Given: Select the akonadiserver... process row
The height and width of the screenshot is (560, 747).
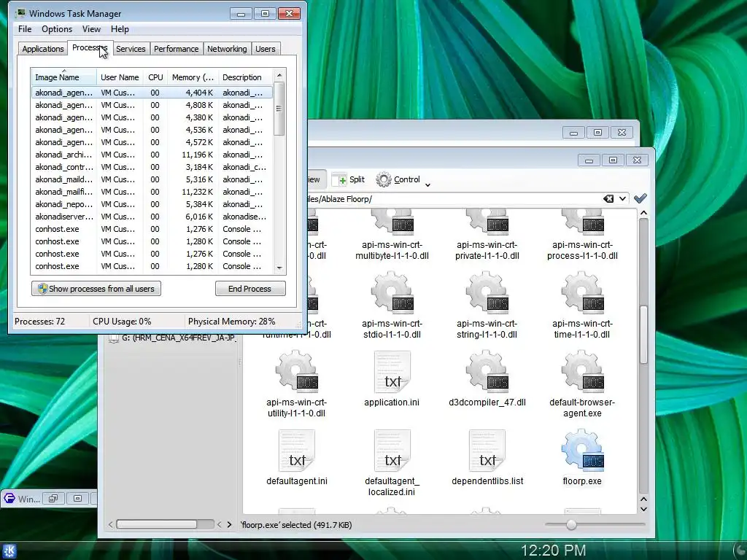Looking at the screenshot, I should click(x=152, y=216).
